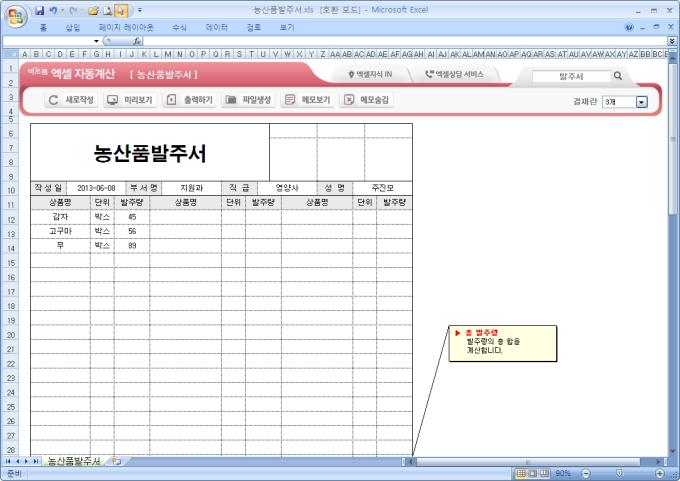This screenshot has height=481, width=680.
Task: Click the 파일생성 button
Action: (248, 100)
